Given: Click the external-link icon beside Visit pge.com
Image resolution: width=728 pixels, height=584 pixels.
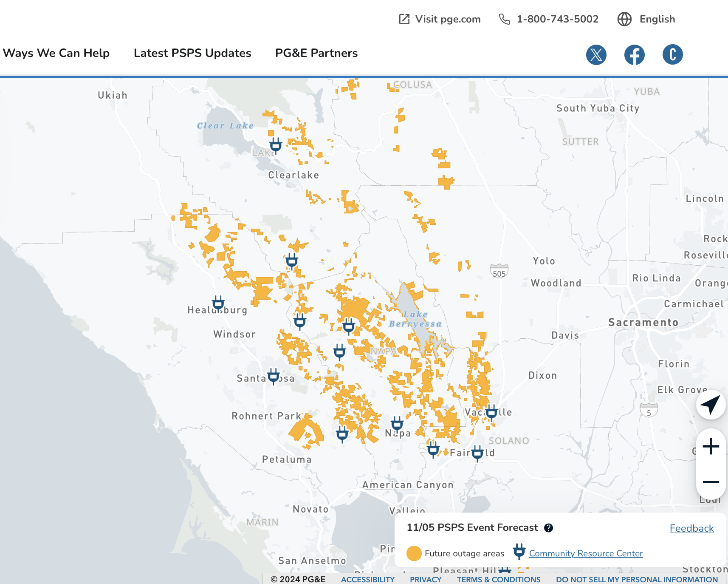Looking at the screenshot, I should 404,19.
